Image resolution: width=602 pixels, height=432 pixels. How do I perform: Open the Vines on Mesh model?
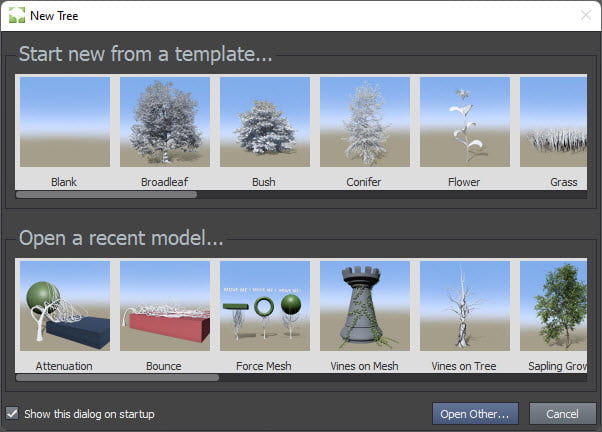(x=365, y=306)
